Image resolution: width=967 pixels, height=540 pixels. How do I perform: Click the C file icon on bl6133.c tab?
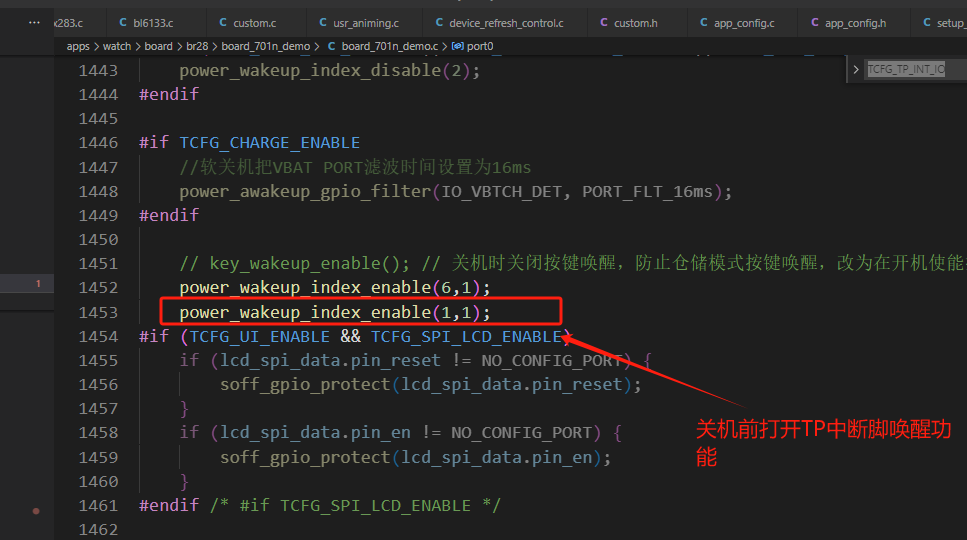tap(123, 23)
